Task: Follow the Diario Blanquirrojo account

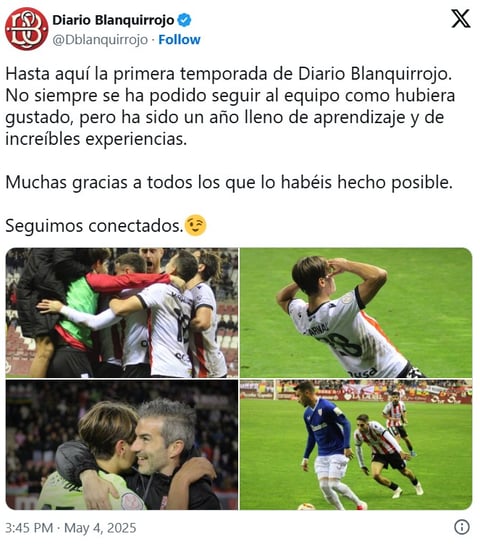Action: pos(179,40)
